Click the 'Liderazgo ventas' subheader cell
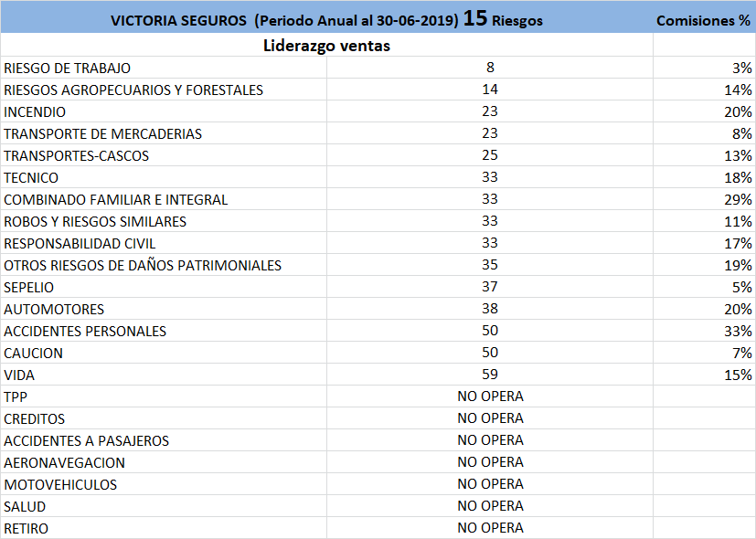This screenshot has width=756, height=539. point(327,46)
